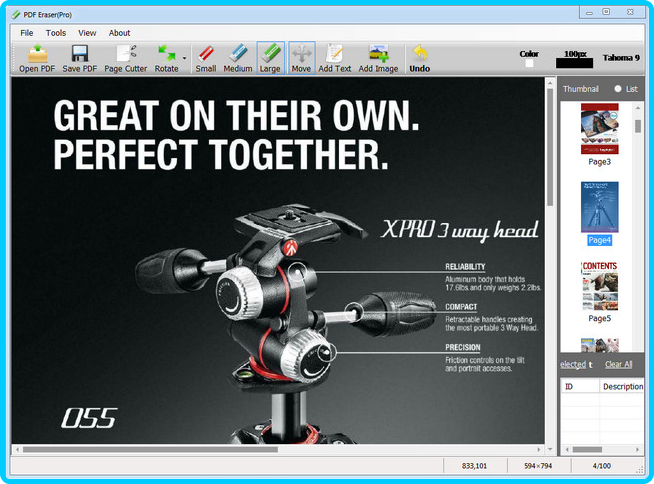The width and height of the screenshot is (654, 484).
Task: Expand the Rotate dropdown arrow
Action: [x=184, y=58]
